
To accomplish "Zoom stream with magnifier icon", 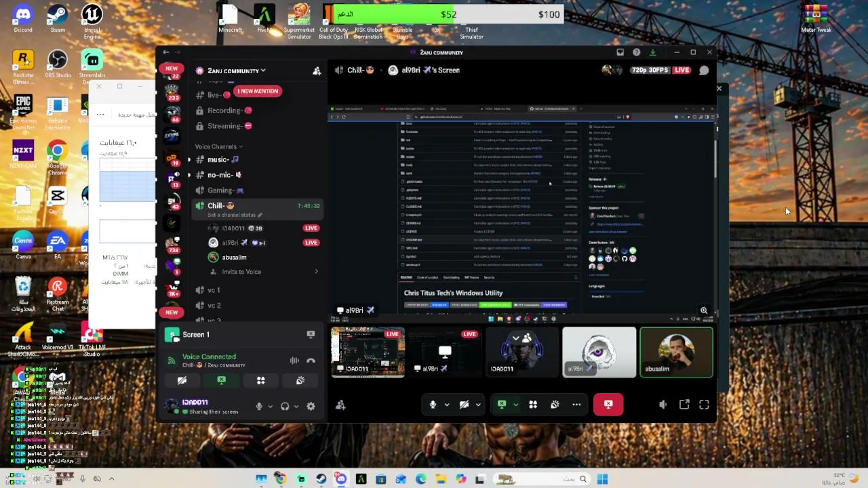I will point(704,310).
